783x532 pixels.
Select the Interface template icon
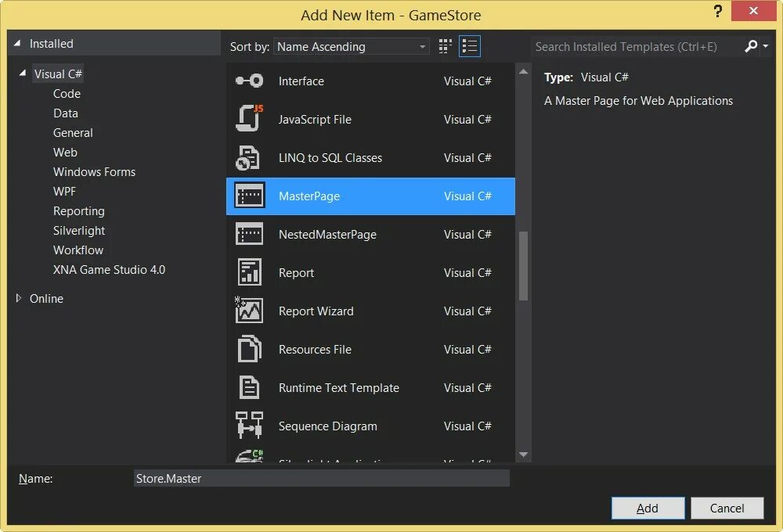(249, 81)
